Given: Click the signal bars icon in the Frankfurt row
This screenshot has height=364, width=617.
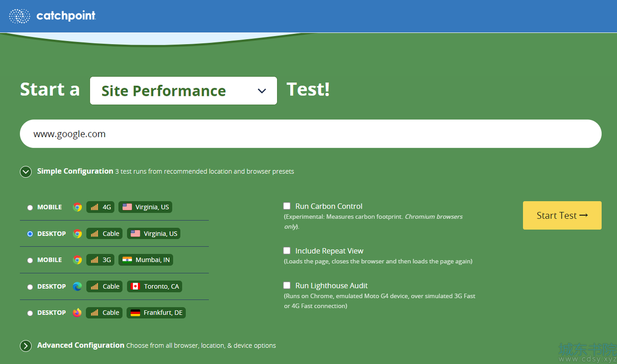Looking at the screenshot, I should [x=94, y=312].
